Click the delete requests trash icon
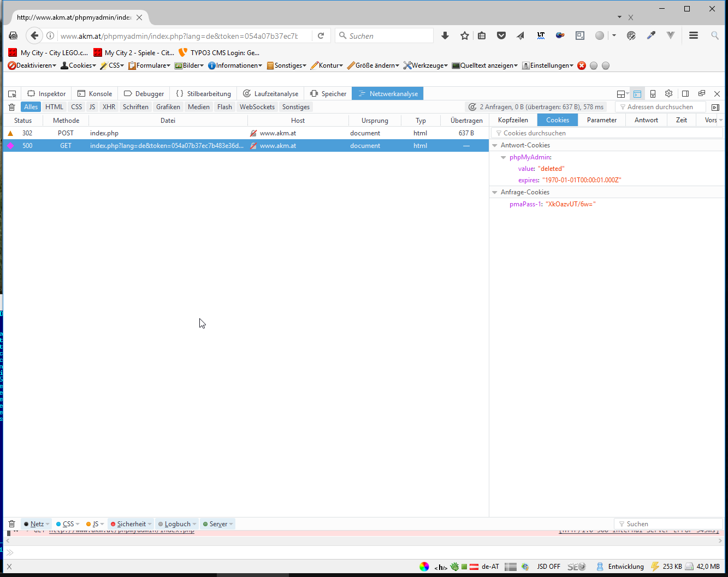Image resolution: width=728 pixels, height=577 pixels. pyautogui.click(x=11, y=106)
